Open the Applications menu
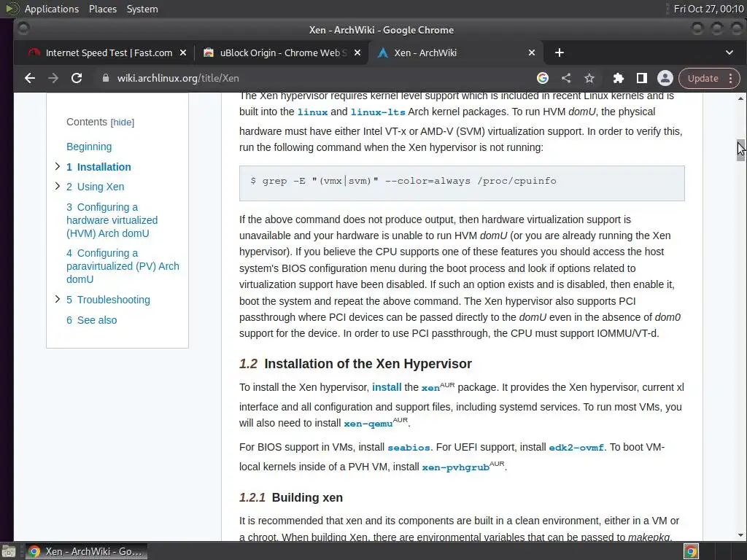 pyautogui.click(x=52, y=9)
